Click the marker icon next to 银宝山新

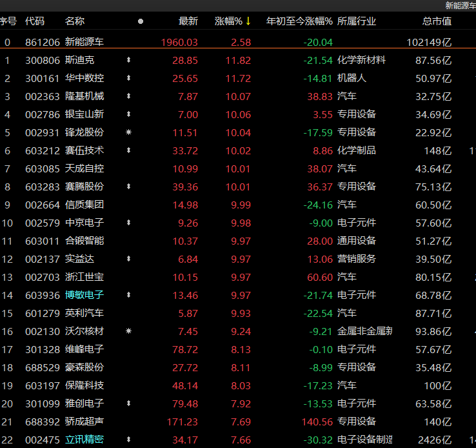pos(129,114)
